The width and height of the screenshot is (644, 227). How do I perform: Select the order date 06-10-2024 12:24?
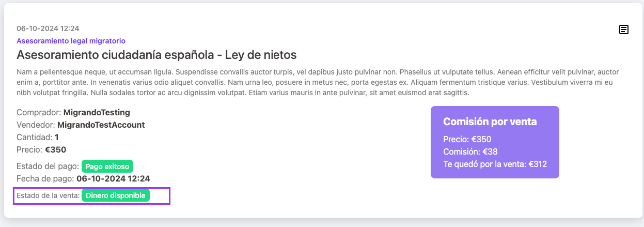tap(48, 28)
